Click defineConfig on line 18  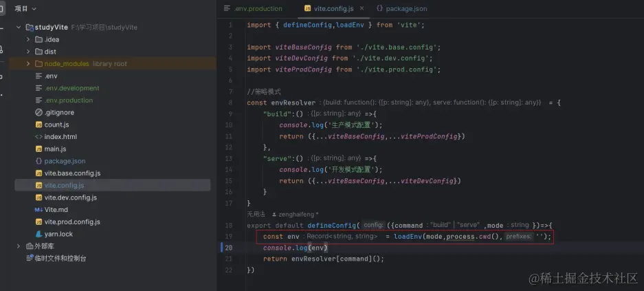pos(331,225)
